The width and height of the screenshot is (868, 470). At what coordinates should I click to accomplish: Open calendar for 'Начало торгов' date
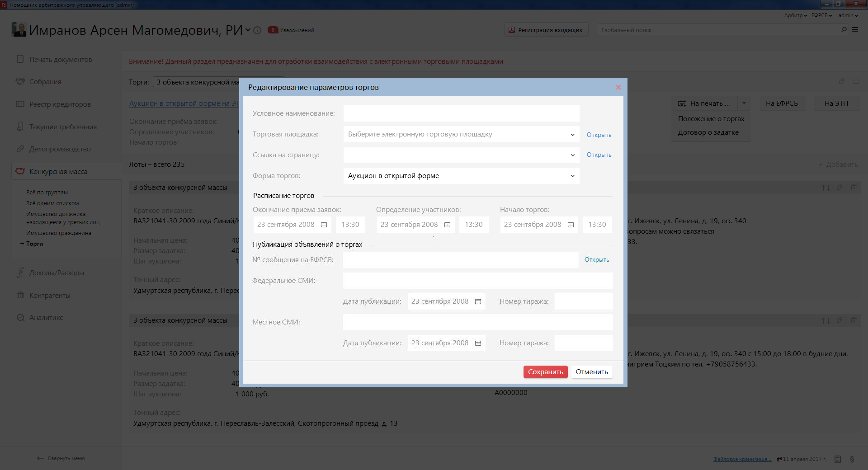(x=571, y=225)
